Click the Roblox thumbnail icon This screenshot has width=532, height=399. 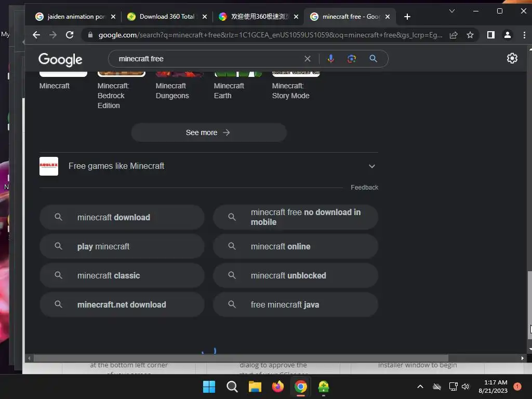[49, 166]
